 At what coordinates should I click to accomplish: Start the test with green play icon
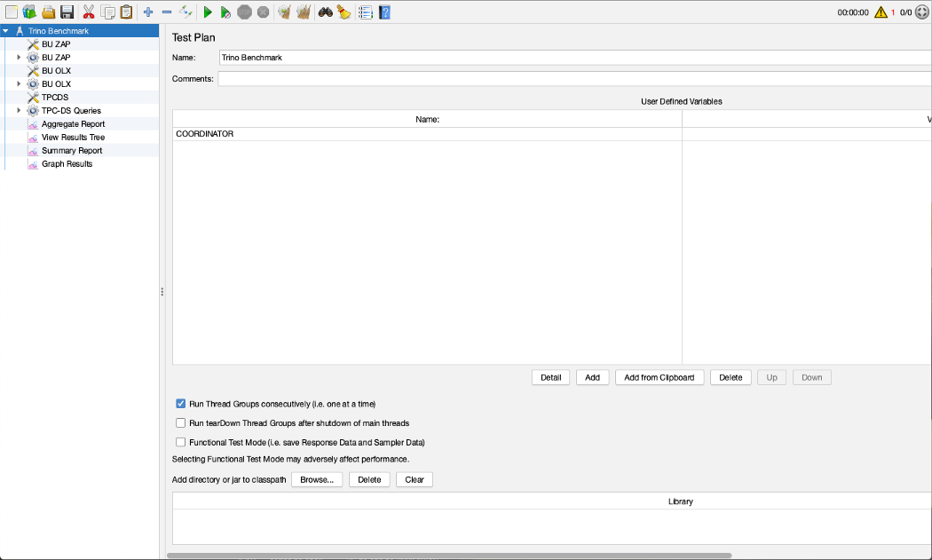pyautogui.click(x=208, y=12)
